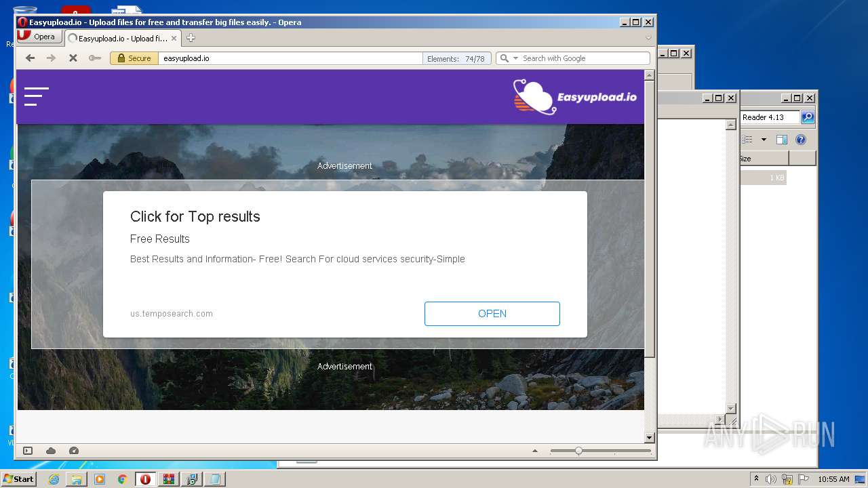This screenshot has height=488, width=868.
Task: Click the scrollbar down arrow in middle rear window
Action: (730, 408)
